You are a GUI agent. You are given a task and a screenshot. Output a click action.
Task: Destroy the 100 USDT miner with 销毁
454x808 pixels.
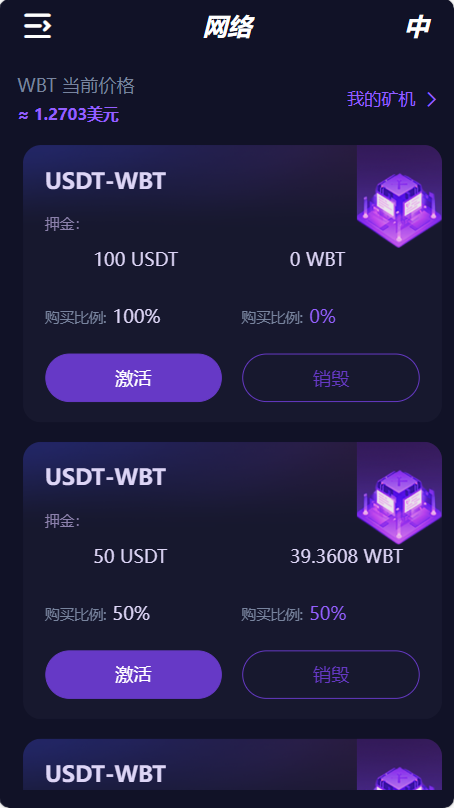331,378
